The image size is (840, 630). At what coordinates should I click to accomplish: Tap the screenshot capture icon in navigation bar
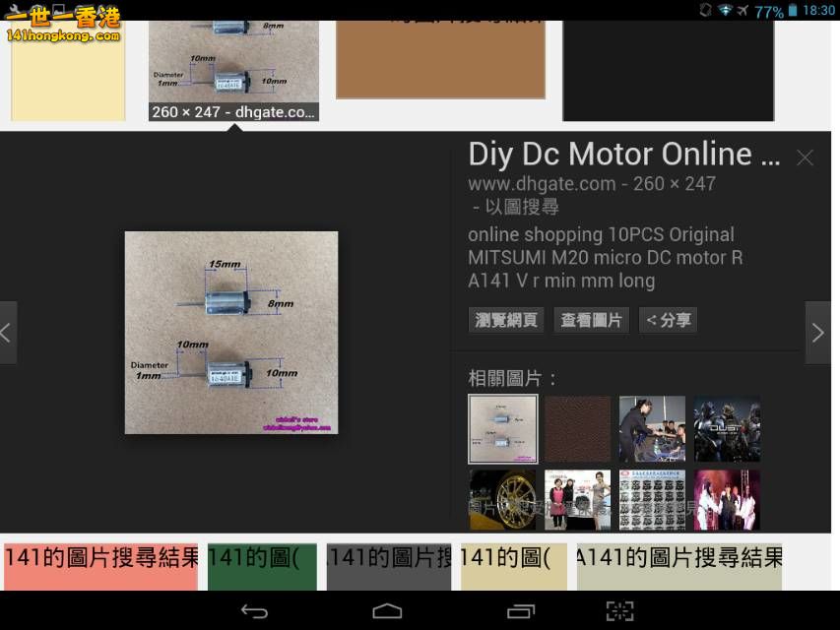(619, 610)
